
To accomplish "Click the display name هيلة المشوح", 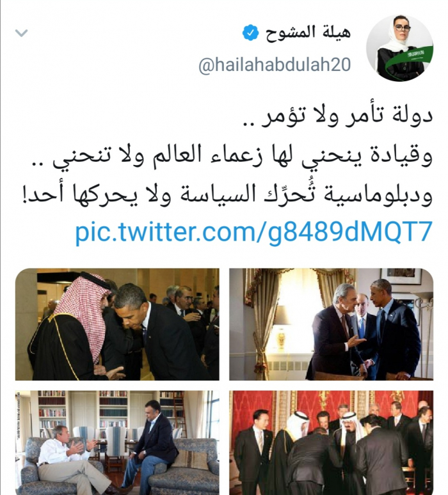I will click(308, 33).
